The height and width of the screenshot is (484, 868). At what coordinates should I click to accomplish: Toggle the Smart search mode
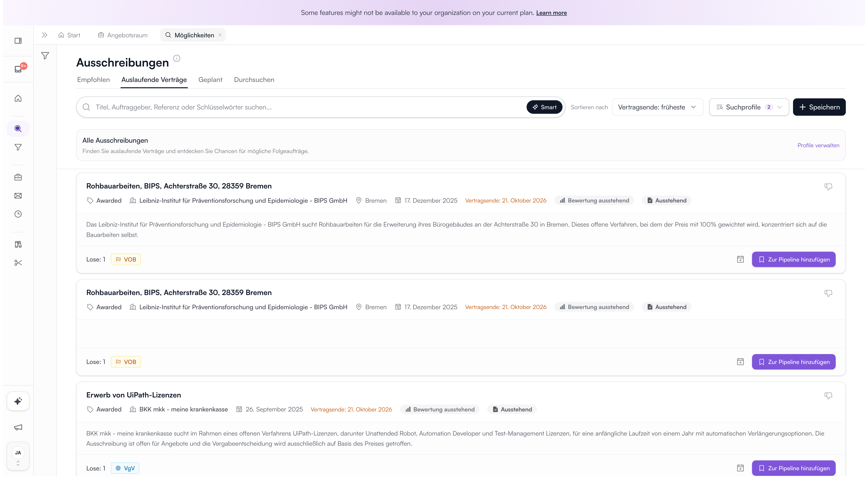tap(544, 107)
